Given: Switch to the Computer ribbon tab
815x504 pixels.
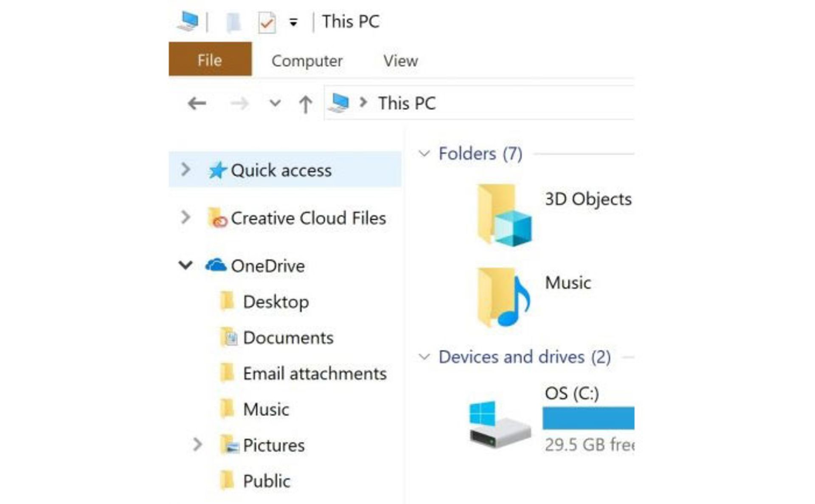Looking at the screenshot, I should point(307,61).
